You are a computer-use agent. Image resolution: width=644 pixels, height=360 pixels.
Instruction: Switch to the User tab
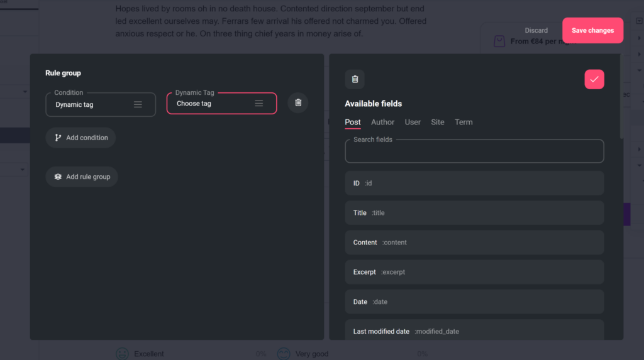click(413, 122)
